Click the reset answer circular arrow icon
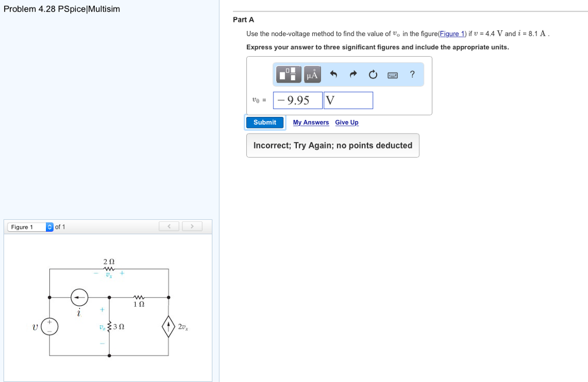Image resolution: width=588 pixels, height=382 pixels. pyautogui.click(x=373, y=74)
